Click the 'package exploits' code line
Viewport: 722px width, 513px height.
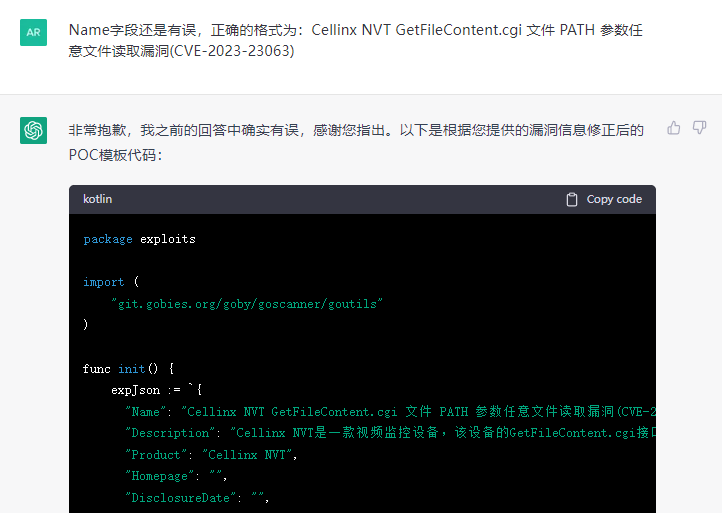tap(140, 239)
